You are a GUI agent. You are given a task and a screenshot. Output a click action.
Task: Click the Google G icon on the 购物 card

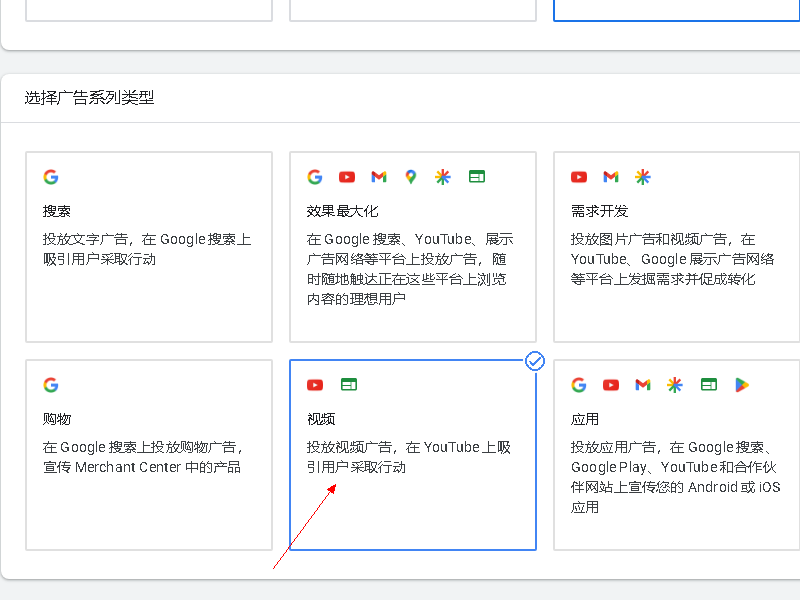(51, 385)
